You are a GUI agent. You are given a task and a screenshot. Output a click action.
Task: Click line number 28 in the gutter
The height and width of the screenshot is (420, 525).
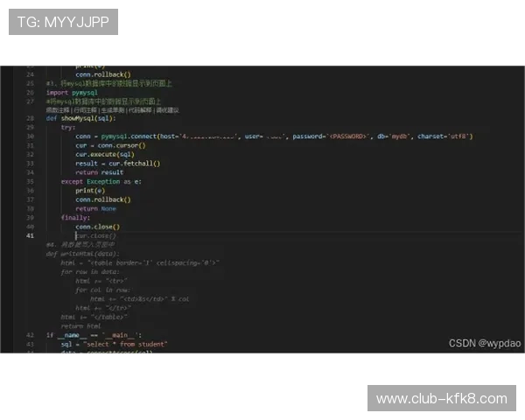(31, 118)
